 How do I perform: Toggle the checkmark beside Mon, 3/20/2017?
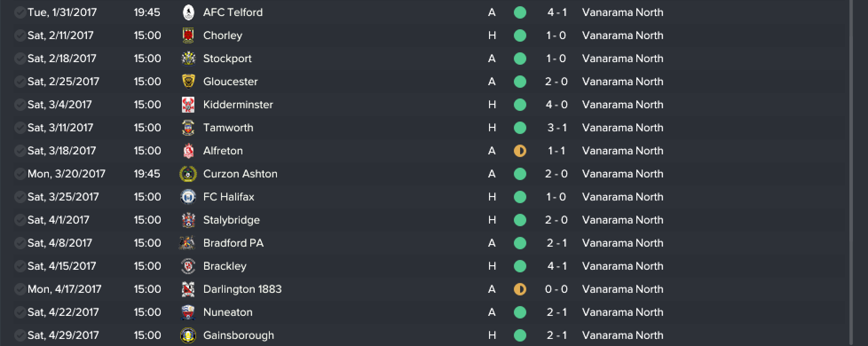point(20,174)
